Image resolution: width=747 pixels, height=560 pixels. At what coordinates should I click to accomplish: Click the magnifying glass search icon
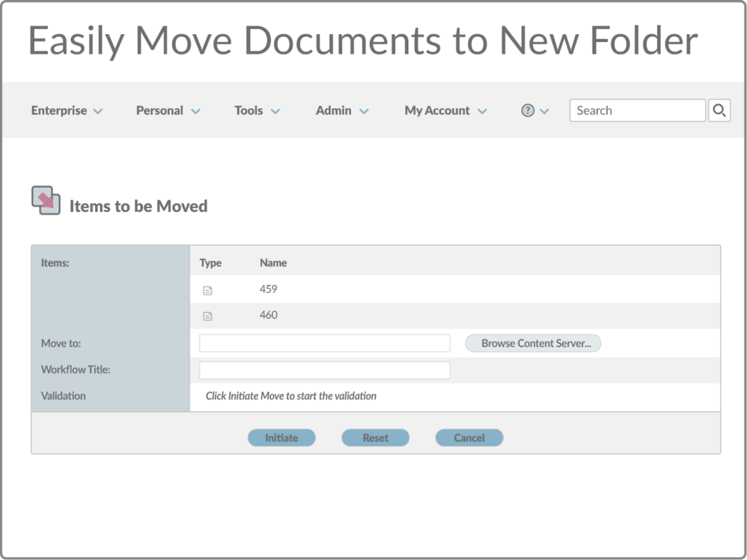719,110
